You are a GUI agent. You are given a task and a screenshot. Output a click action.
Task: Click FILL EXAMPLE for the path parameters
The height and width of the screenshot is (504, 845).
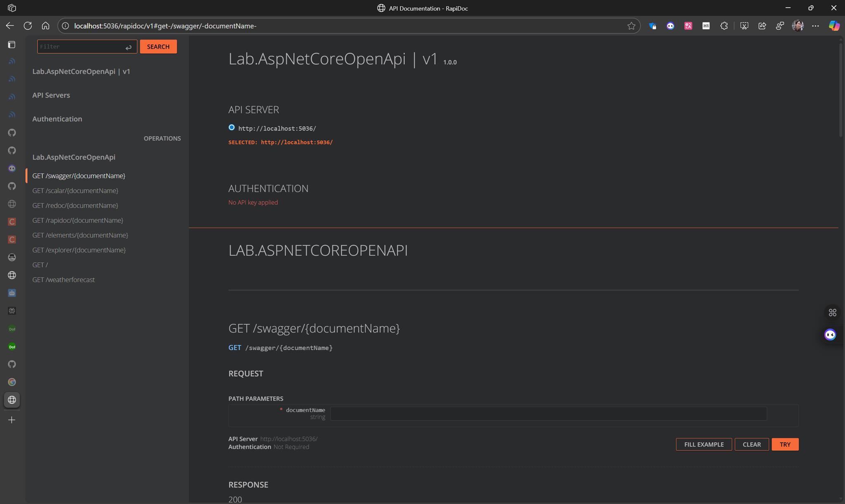(703, 444)
